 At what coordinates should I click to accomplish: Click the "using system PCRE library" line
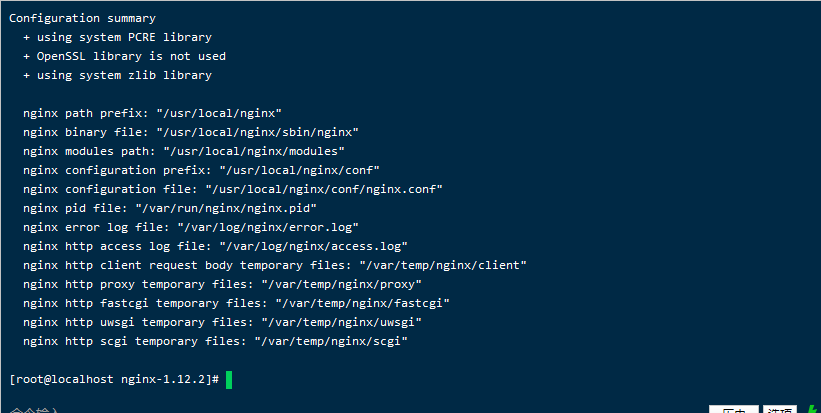click(117, 38)
